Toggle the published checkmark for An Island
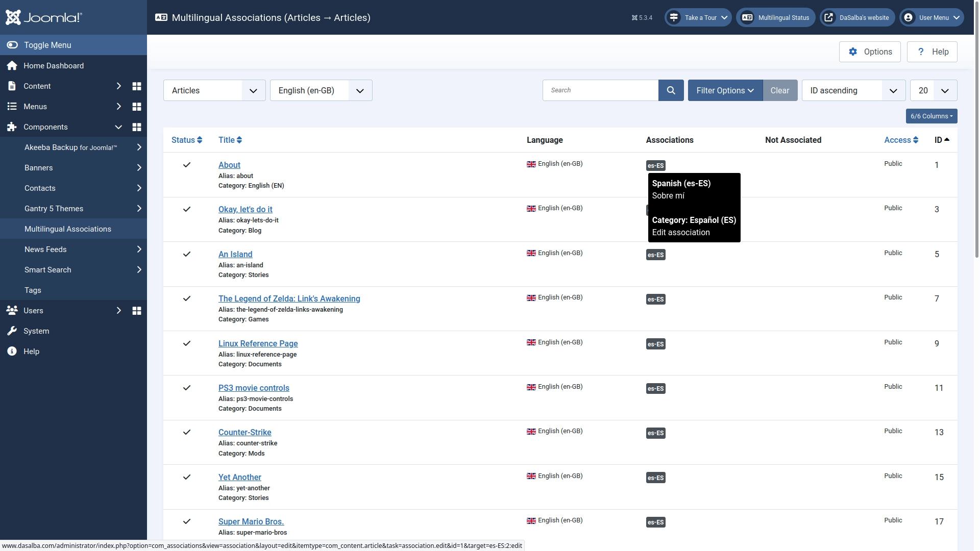Screen dimensions: 980x551 tap(186, 254)
